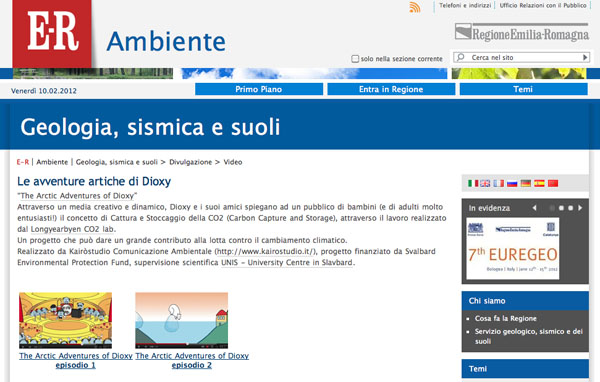Image resolution: width=600 pixels, height=382 pixels.
Task: Click the Ambiente site title
Action: coord(166,41)
